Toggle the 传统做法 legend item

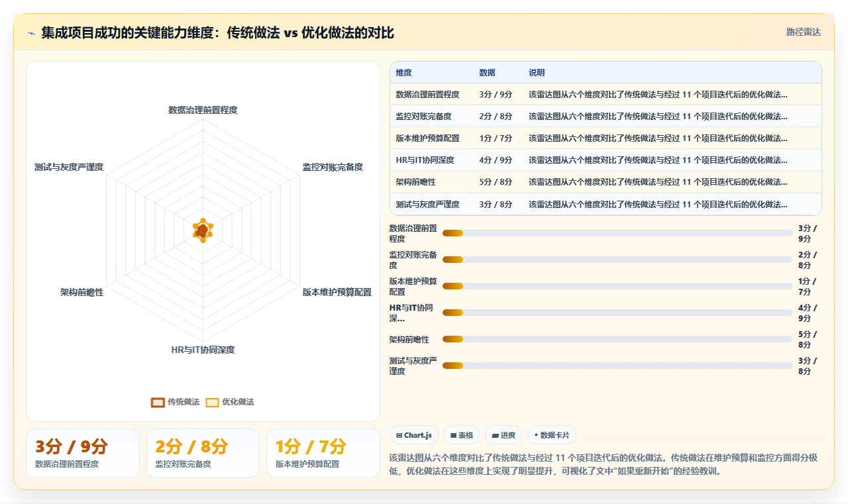pos(175,402)
